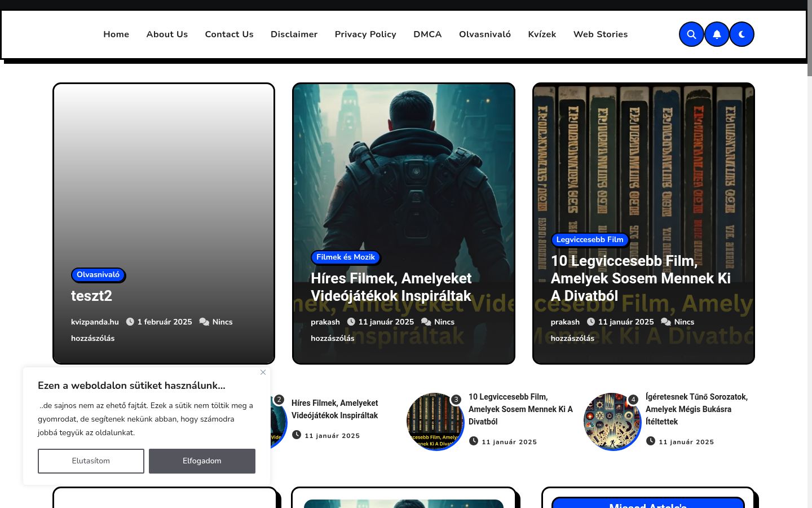Click clock icon under Ígéretesnek Tűnő Sorozatok
812x508 pixels.
click(x=651, y=441)
